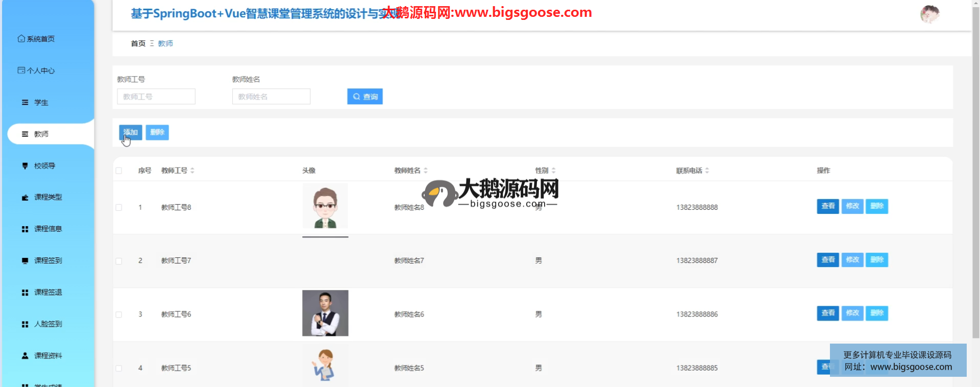Toggle the select-all checkbox in table header
This screenshot has width=980, height=387.
119,171
